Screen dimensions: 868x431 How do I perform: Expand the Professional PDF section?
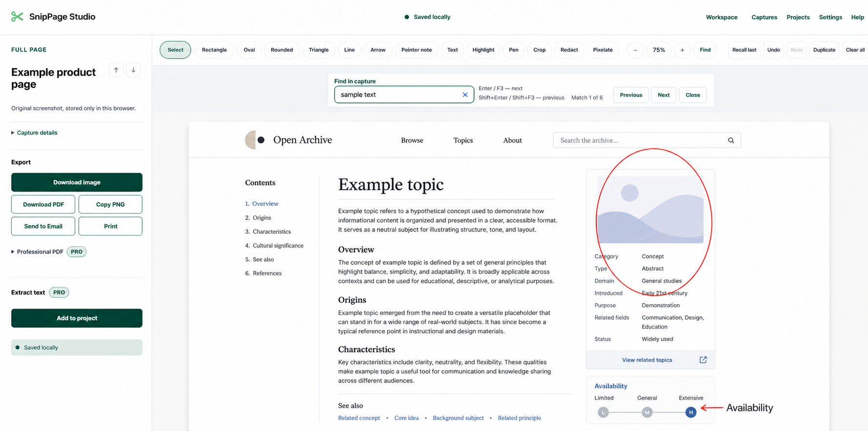coord(38,252)
